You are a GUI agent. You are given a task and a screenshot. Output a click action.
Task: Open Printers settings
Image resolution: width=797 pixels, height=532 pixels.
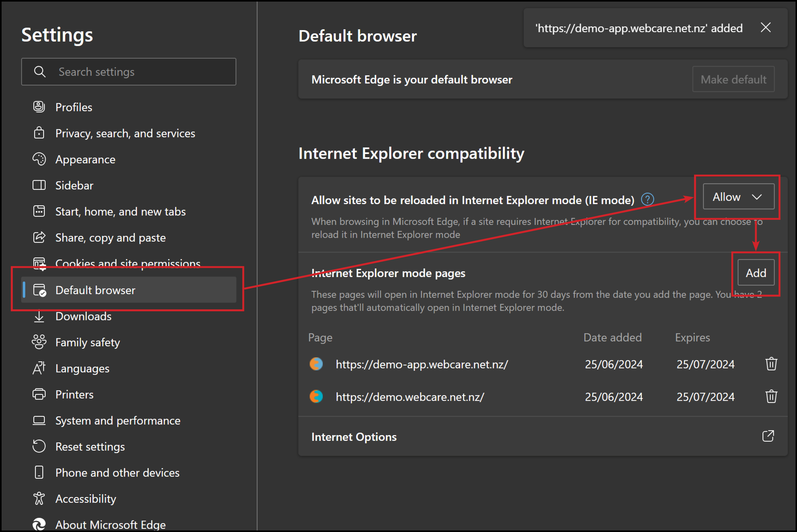point(129,395)
